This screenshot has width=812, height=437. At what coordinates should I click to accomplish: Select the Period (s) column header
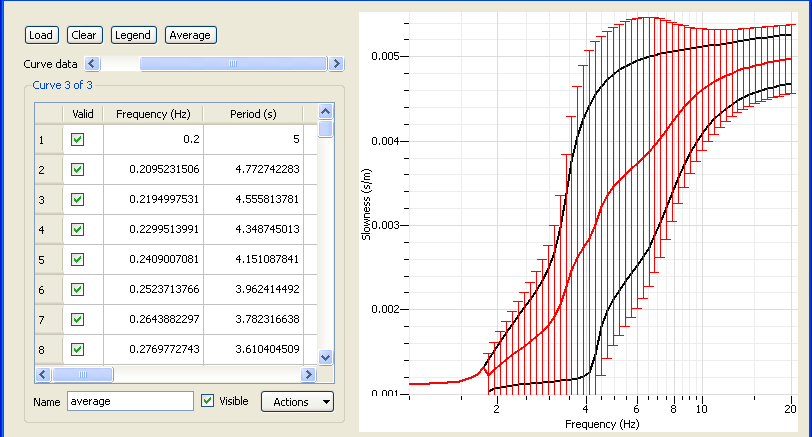coord(253,114)
